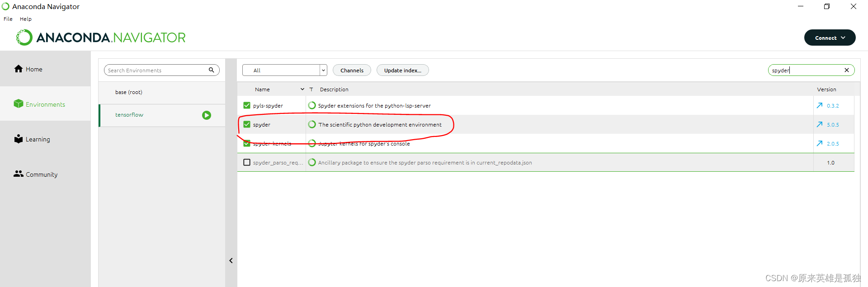Click the Connect button
The height and width of the screenshot is (287, 868).
tap(830, 38)
